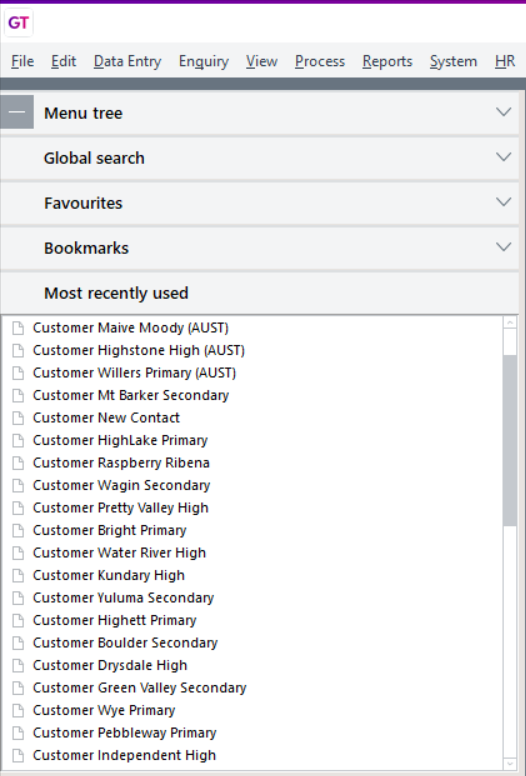
Task: Click the Most recently used panel header
Action: 259,293
